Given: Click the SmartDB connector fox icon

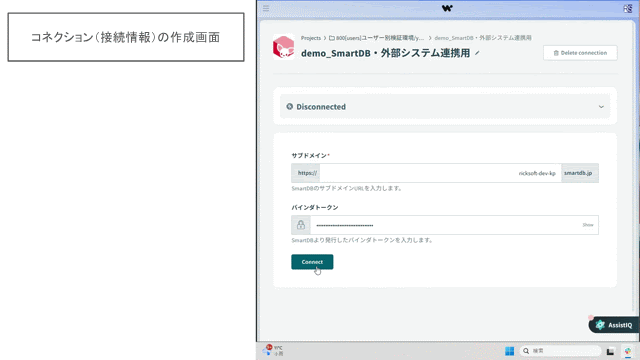Looking at the screenshot, I should click(284, 47).
